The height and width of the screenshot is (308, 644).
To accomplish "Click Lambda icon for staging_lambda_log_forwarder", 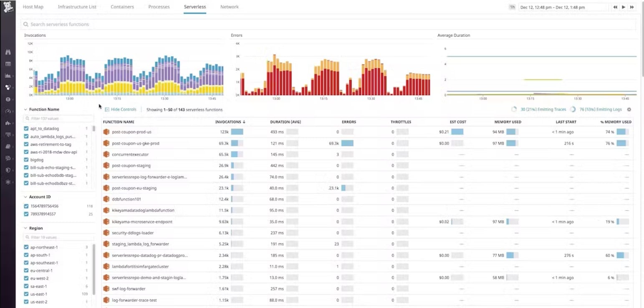I will (106, 244).
